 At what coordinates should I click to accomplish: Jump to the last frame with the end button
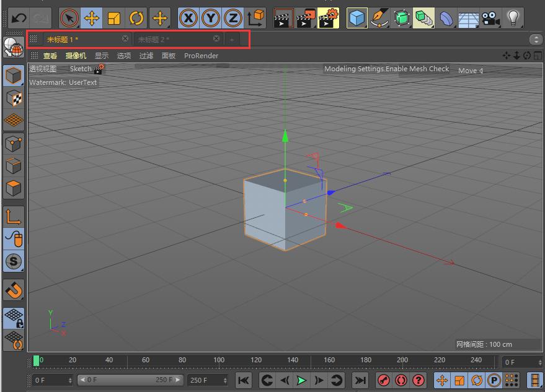pyautogui.click(x=360, y=380)
